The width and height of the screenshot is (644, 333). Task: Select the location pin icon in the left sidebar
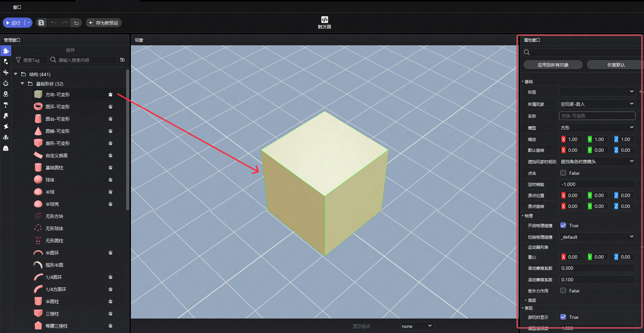point(6,94)
